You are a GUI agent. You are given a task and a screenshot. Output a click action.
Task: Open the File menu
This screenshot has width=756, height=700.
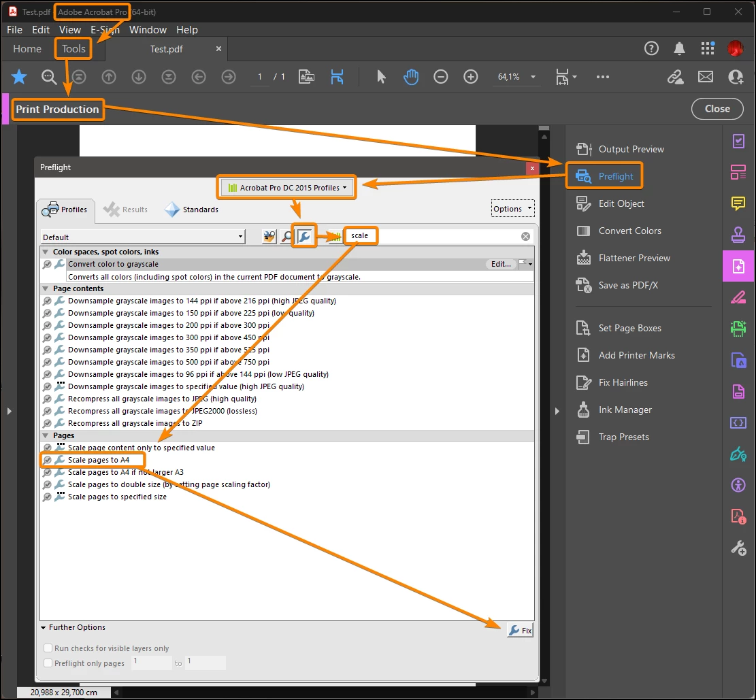click(14, 29)
